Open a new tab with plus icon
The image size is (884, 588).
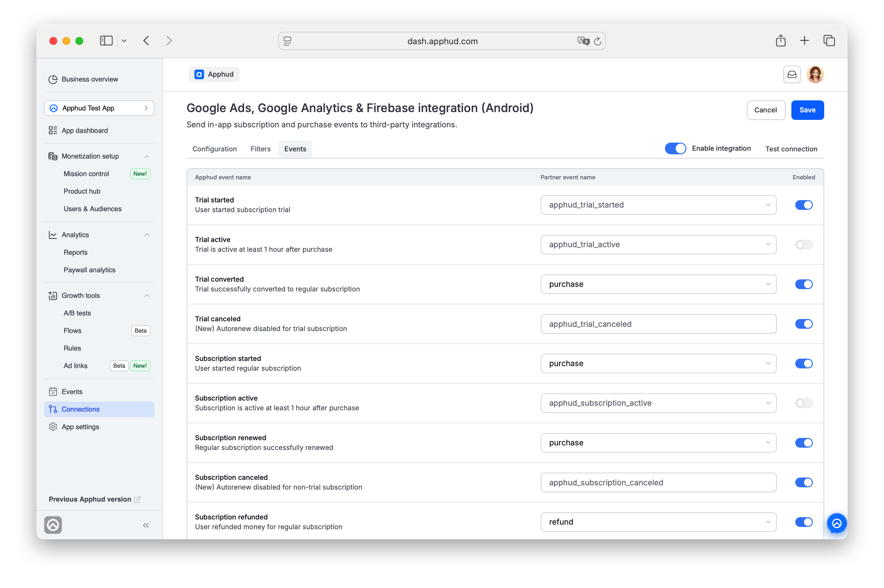[x=804, y=41]
